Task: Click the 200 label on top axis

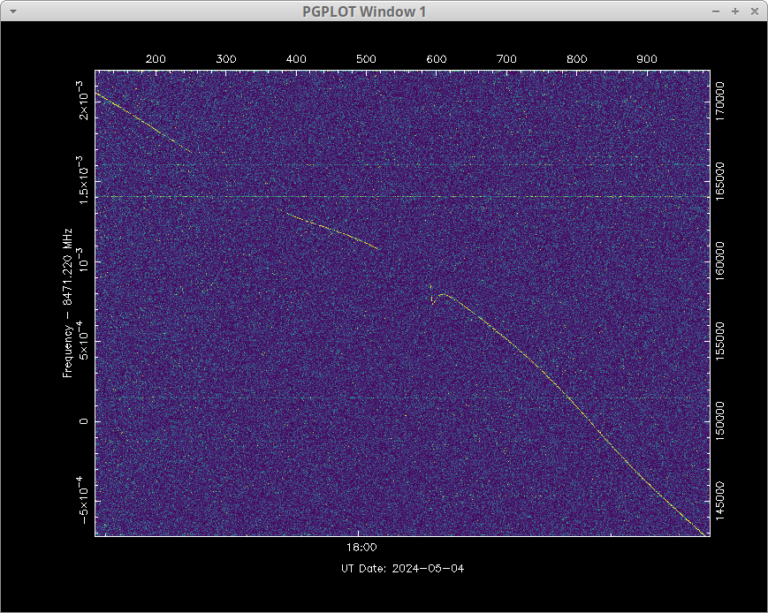Action: 156,59
